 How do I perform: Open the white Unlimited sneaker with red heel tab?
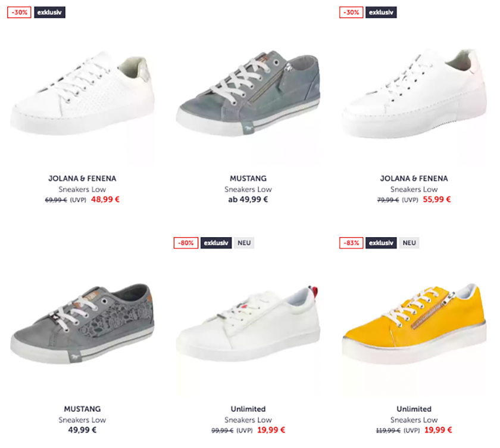coord(248,323)
